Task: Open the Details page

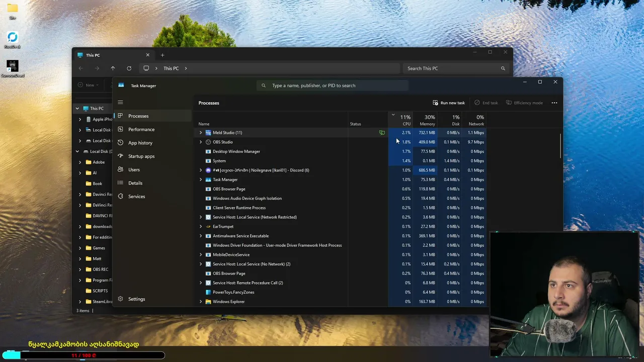Action: point(153,183)
